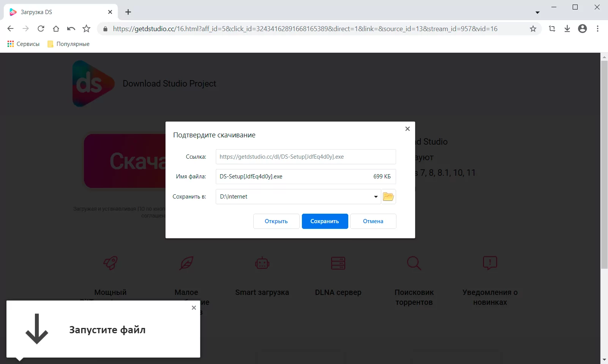Bookmark page with star inside address bar
608x364 pixels.
click(533, 29)
